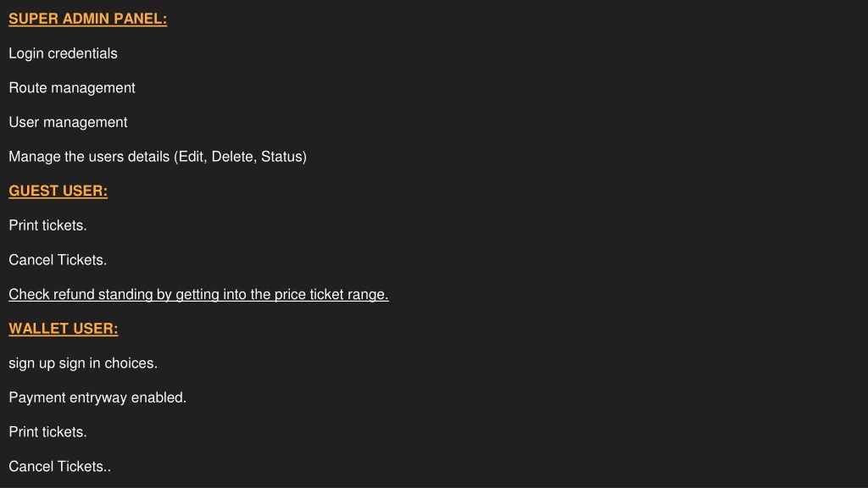Click the word Edit in users details
The image size is (868, 488).
191,157
